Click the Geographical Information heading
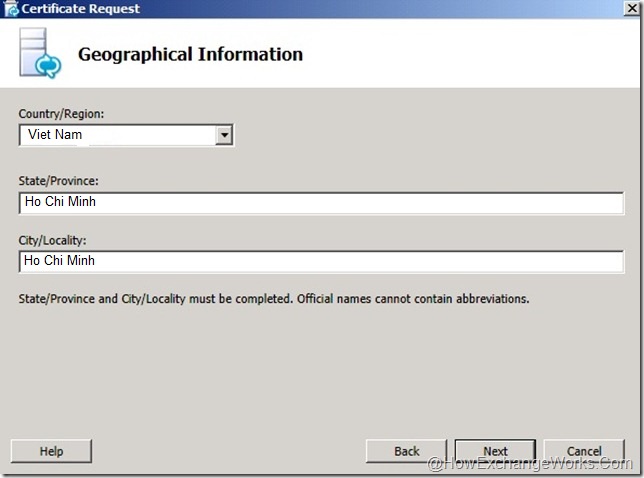This screenshot has width=644, height=478. 190,54
